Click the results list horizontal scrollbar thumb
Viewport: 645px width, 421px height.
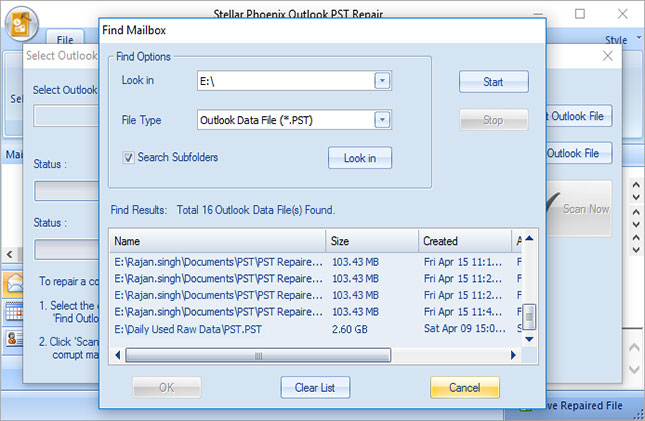point(258,355)
